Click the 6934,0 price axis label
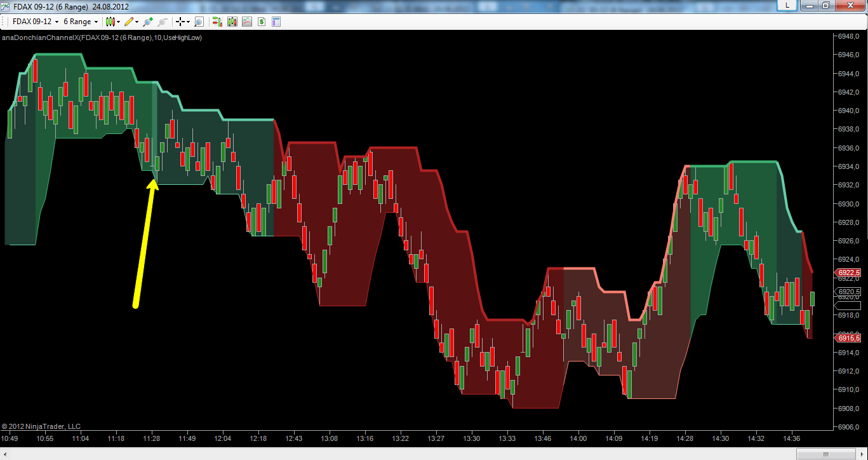 point(850,166)
